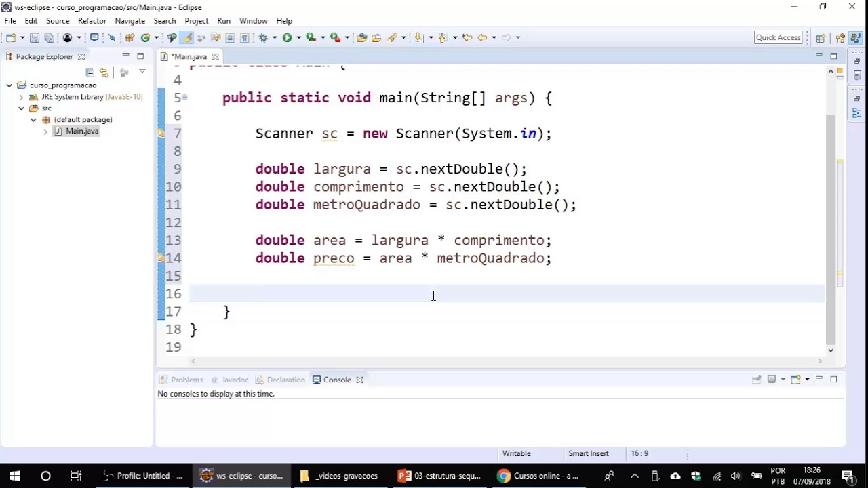Image resolution: width=868 pixels, height=488 pixels.
Task: Launch Debug with the bug icon
Action: [263, 37]
